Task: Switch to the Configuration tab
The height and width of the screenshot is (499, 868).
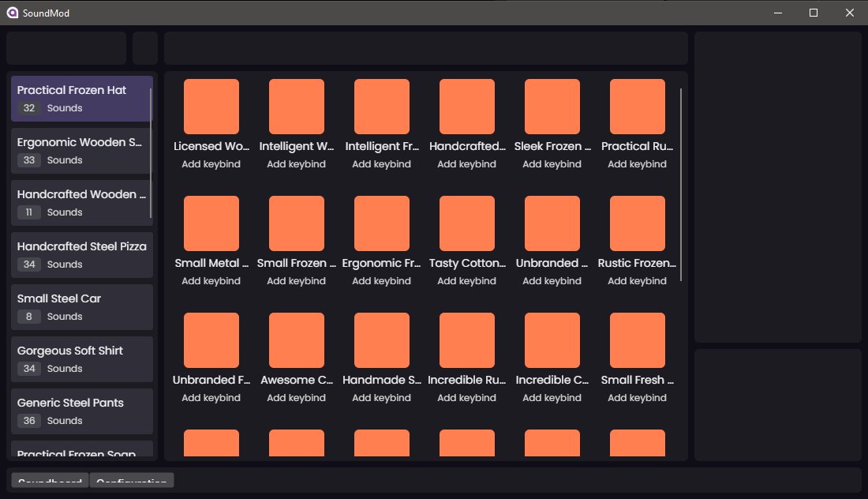Action: tap(132, 480)
